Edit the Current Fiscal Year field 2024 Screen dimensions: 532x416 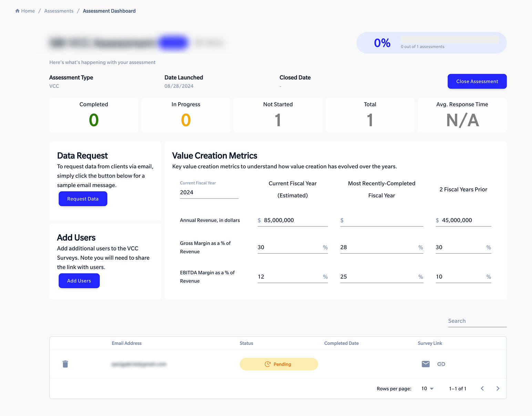[209, 192]
